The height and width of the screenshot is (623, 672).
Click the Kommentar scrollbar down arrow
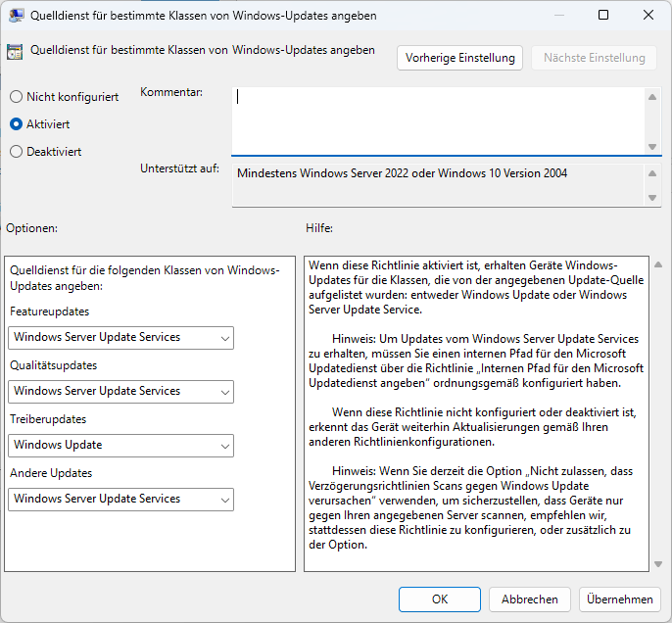click(x=652, y=147)
